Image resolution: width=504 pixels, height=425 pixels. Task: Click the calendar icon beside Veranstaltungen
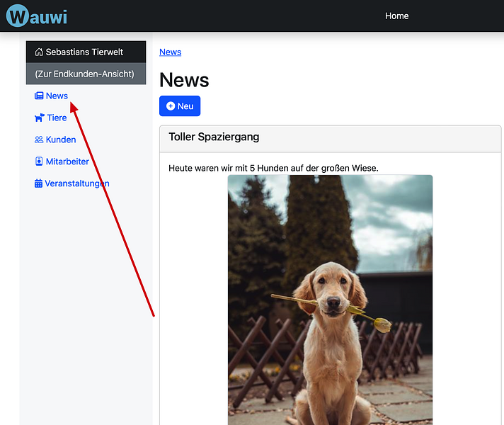[39, 184]
